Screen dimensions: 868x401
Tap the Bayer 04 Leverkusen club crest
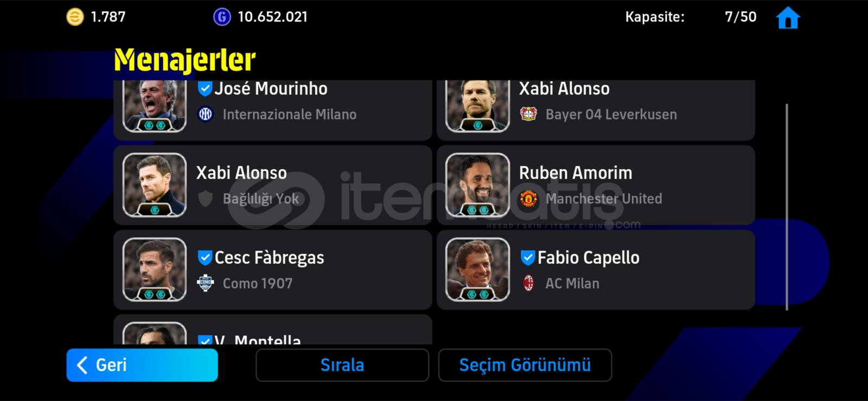tap(528, 114)
